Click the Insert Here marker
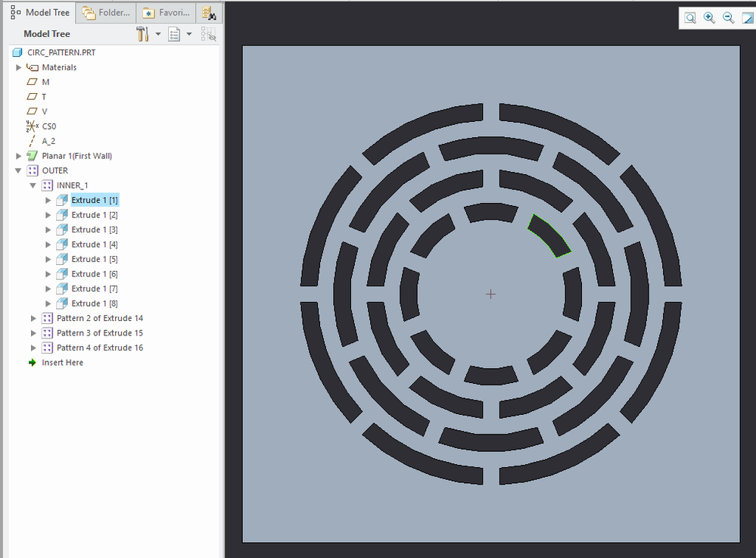The image size is (756, 558). (61, 362)
